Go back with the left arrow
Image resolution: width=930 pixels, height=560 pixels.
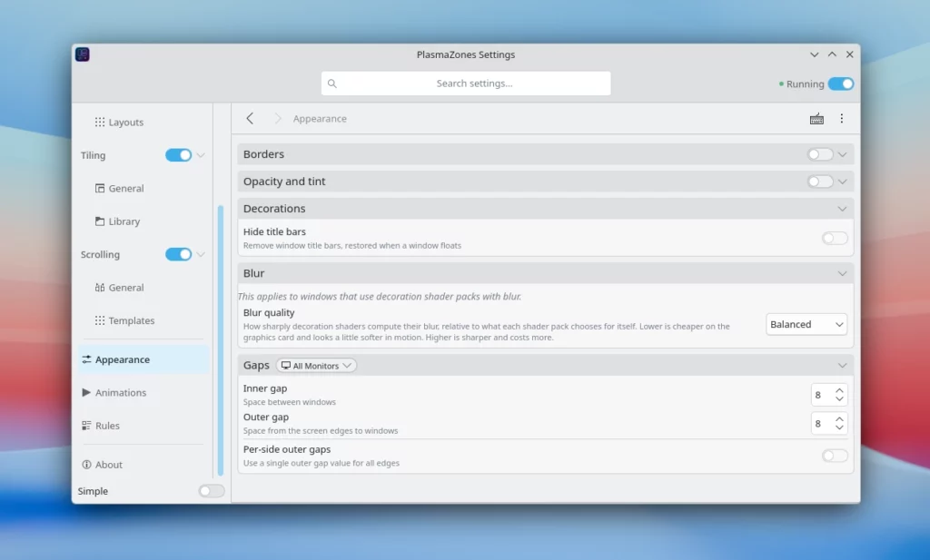(250, 119)
